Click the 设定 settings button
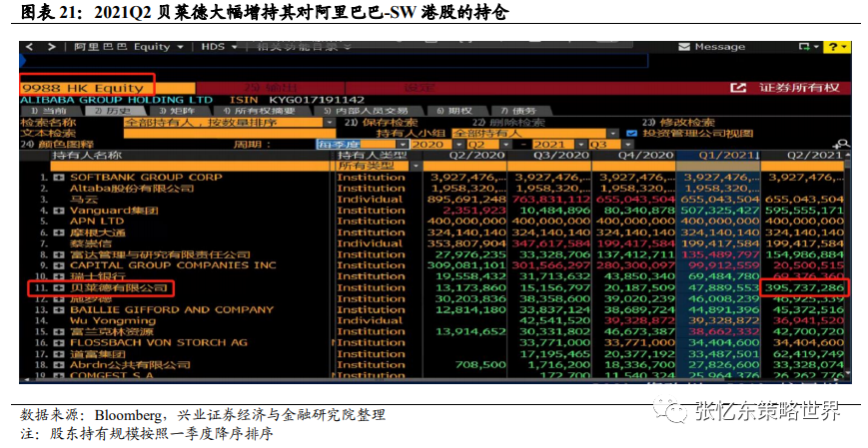 coord(420,88)
